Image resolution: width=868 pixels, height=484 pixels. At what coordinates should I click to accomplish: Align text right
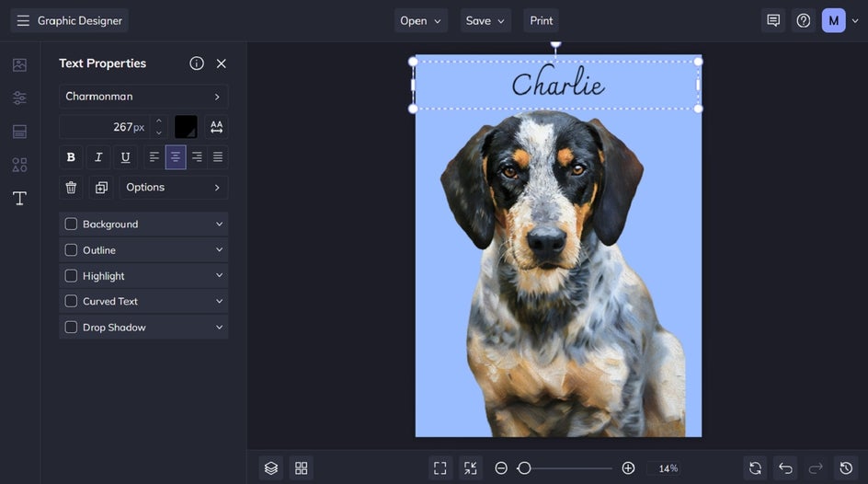point(197,157)
